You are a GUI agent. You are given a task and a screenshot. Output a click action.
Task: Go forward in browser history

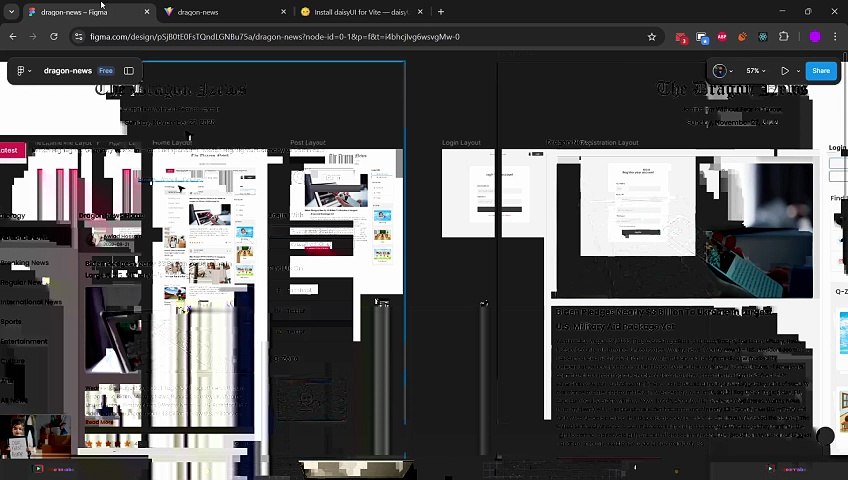tap(33, 37)
